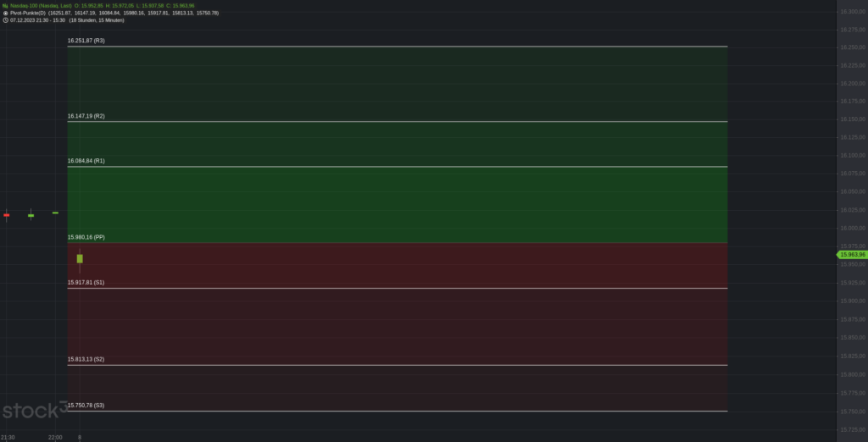Click the S3 support label 15.750,78
Image resolution: width=868 pixels, height=442 pixels.
86,406
